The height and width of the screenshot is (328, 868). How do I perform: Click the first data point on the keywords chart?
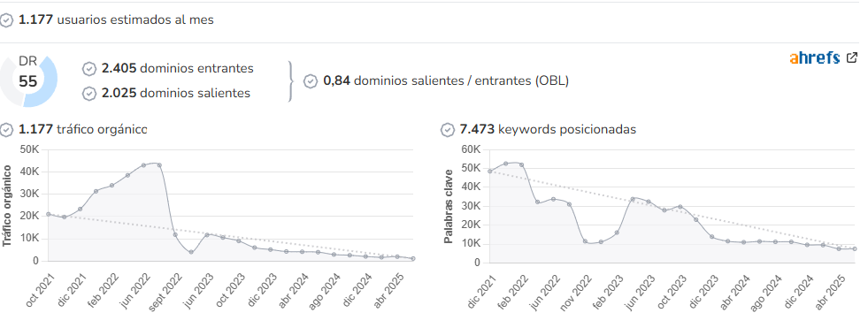[490, 171]
